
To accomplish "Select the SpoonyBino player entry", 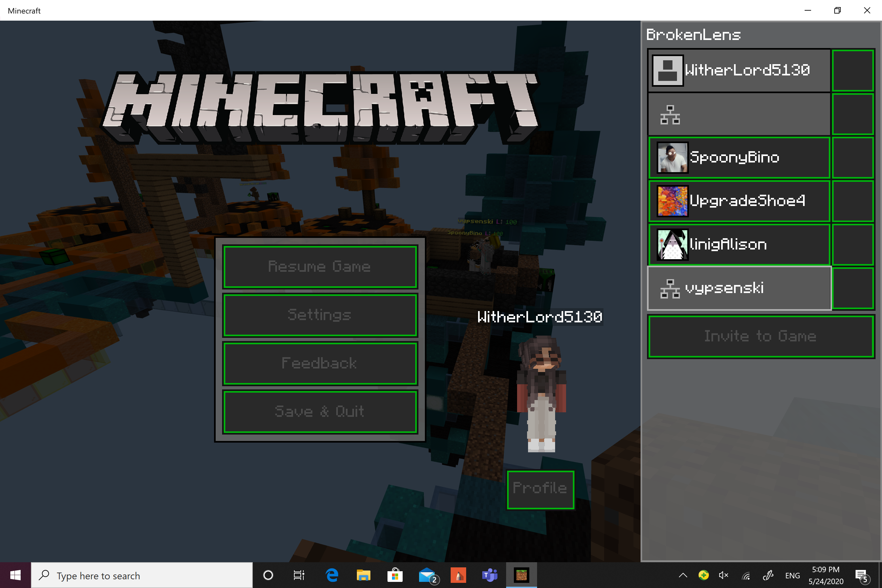I will click(x=739, y=158).
